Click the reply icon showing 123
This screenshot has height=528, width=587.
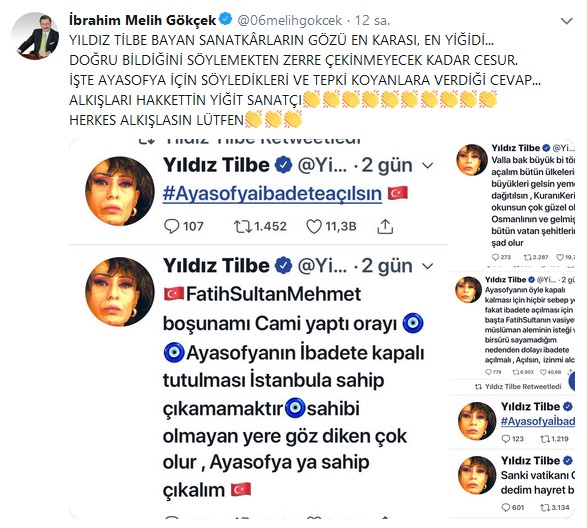(x=506, y=439)
